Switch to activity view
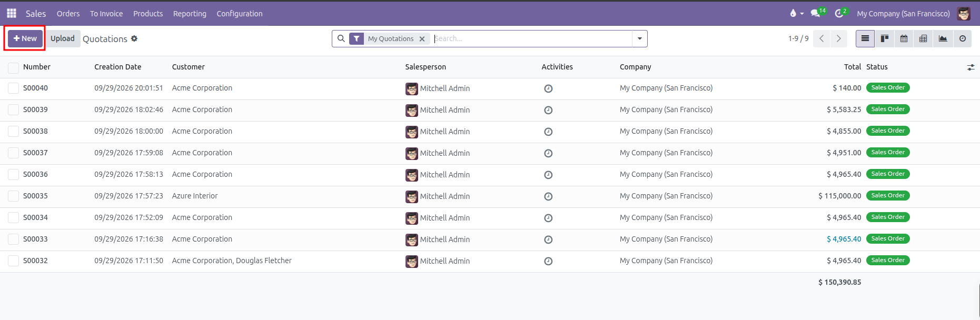Image resolution: width=980 pixels, height=320 pixels. pos(963,38)
